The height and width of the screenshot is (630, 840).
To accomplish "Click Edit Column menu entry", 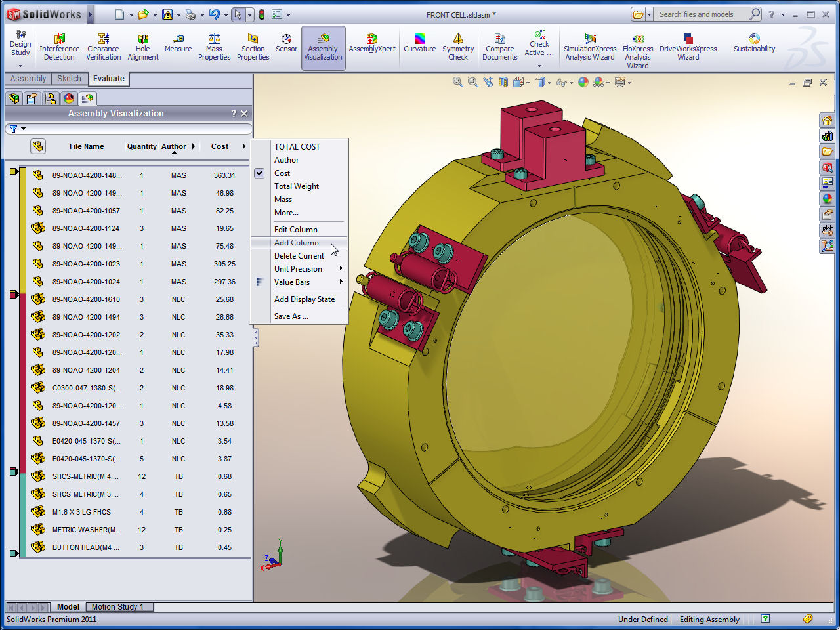I will [296, 230].
